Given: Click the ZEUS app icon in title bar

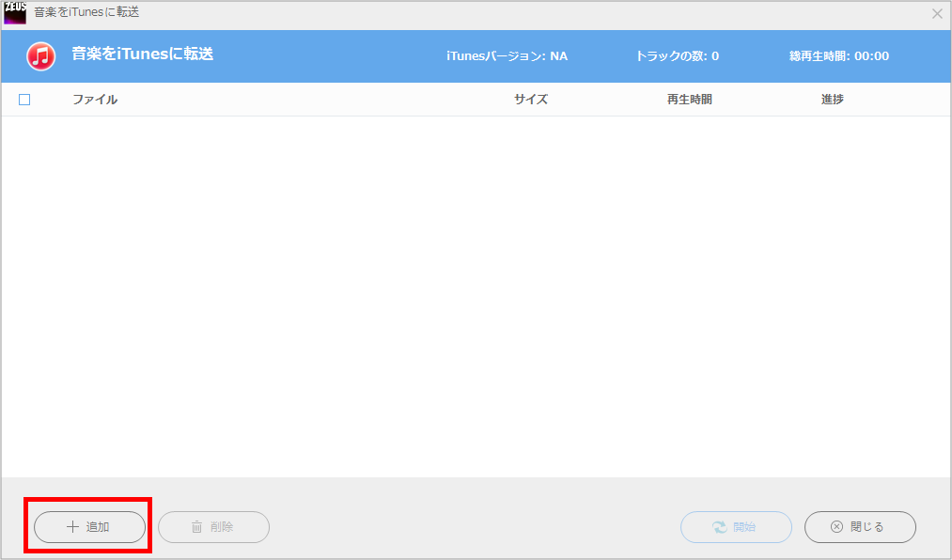Looking at the screenshot, I should coord(15,13).
